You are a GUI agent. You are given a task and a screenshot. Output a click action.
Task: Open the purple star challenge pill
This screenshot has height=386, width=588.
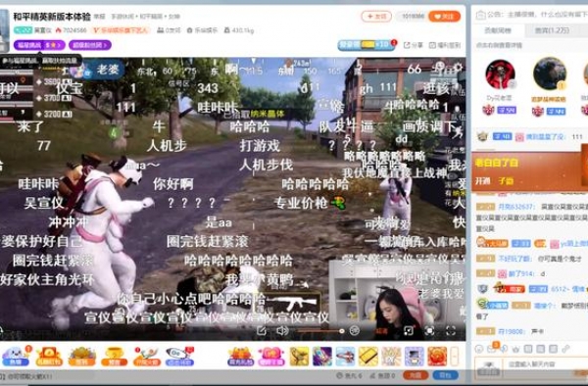(39, 45)
